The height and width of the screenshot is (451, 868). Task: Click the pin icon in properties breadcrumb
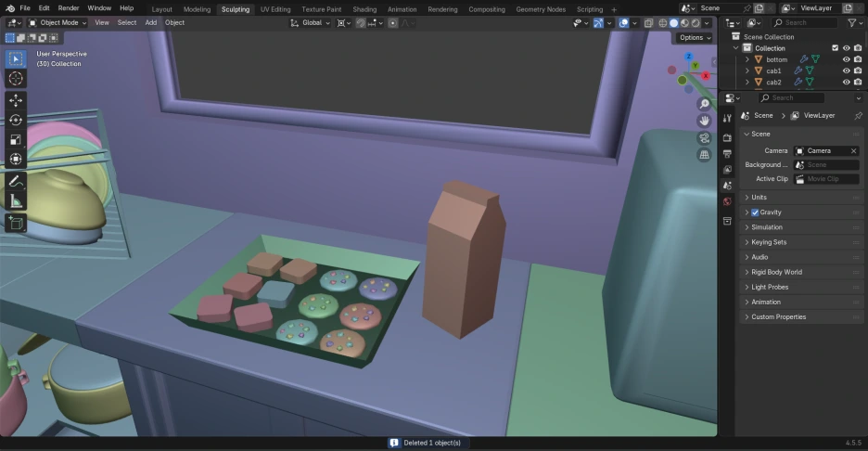[858, 116]
